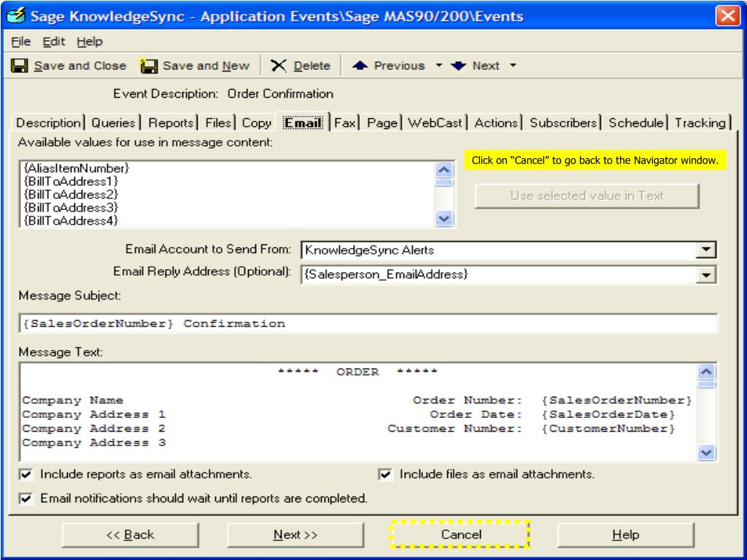Uncheck Email notifications should wait until reports completed
This screenshot has width=747, height=560.
[x=26, y=499]
